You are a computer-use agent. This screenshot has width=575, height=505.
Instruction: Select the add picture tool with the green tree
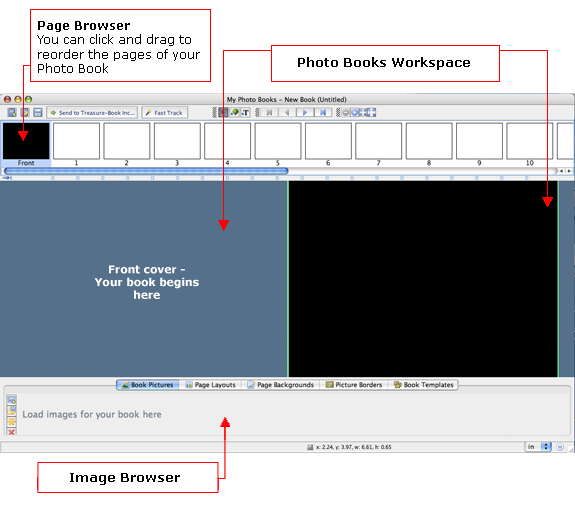tap(234, 113)
